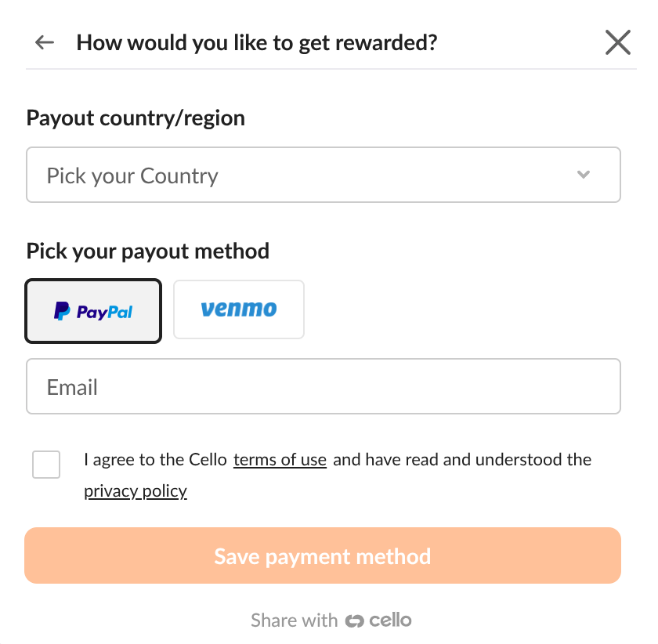
Task: Click the Cello chain-link logo icon
Action: pos(354,621)
